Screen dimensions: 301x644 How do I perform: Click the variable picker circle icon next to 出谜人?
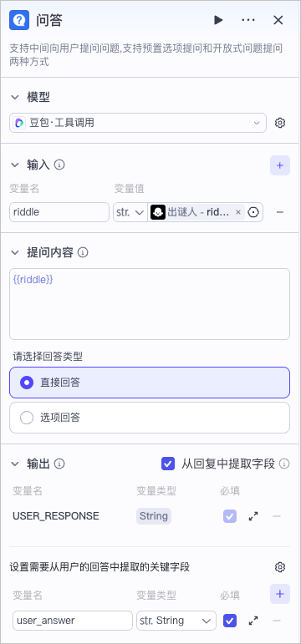coord(253,212)
